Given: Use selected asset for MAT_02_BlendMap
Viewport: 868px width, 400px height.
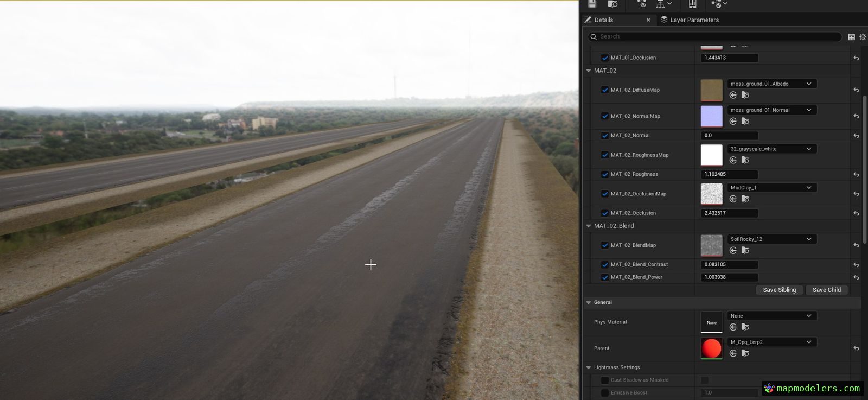Looking at the screenshot, I should click(x=733, y=250).
